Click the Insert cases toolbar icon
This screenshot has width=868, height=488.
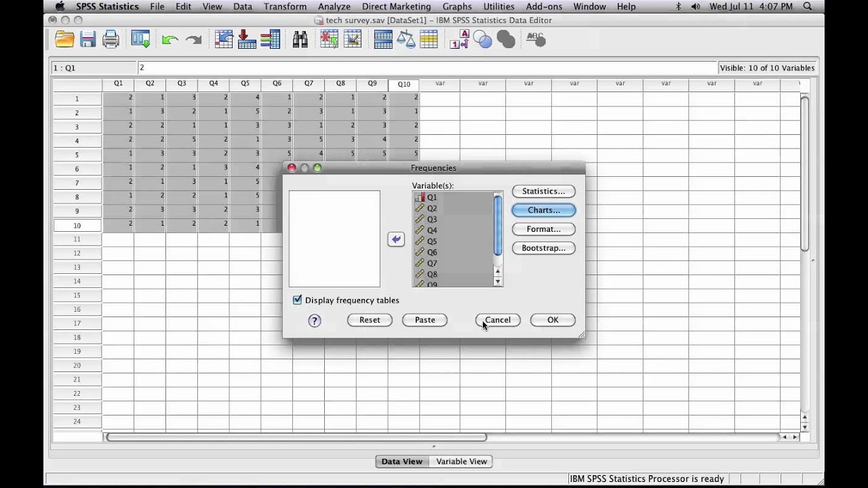(330, 40)
